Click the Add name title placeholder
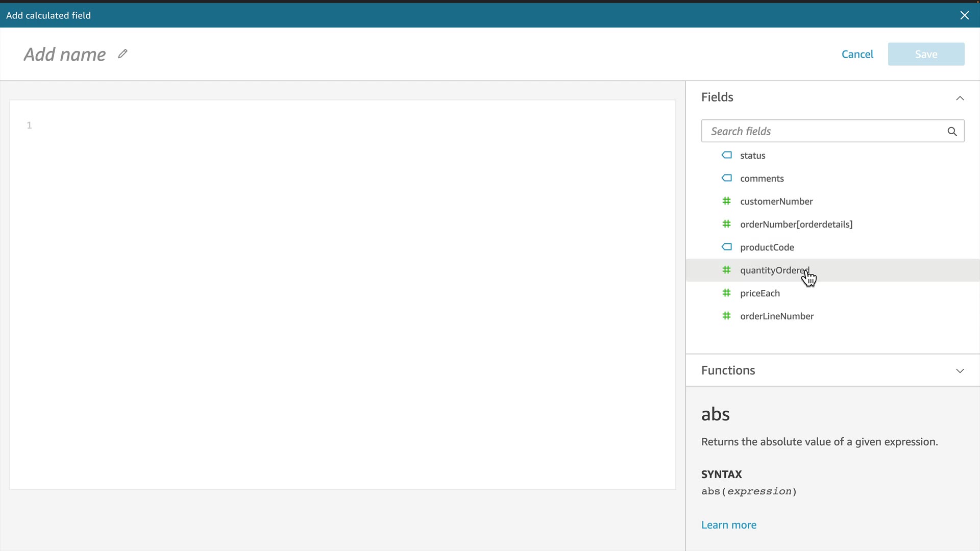The image size is (980, 551). point(65,54)
